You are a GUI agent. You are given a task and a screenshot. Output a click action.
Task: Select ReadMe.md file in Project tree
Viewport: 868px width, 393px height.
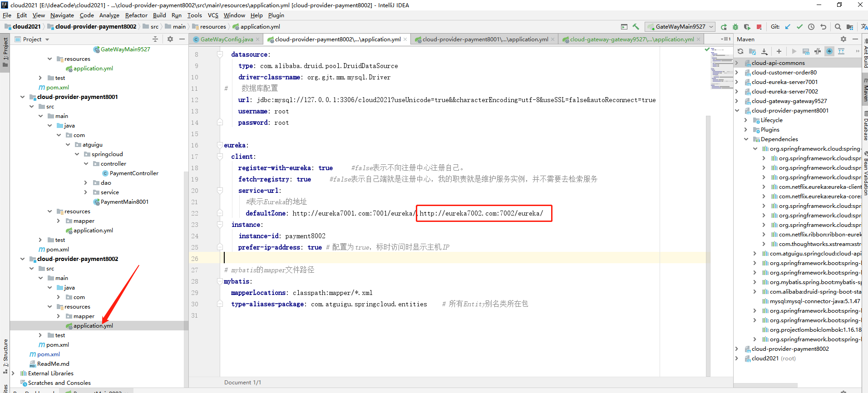(x=49, y=364)
